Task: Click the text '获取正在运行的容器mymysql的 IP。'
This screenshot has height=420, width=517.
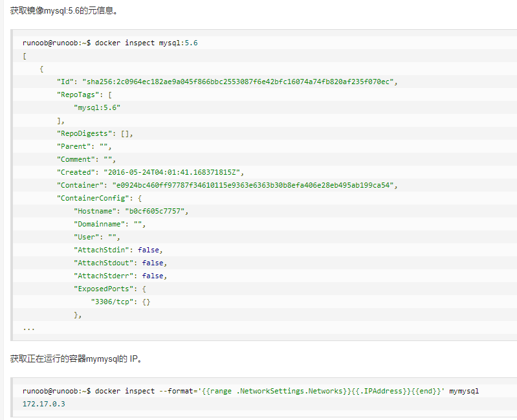Action: 76,359
